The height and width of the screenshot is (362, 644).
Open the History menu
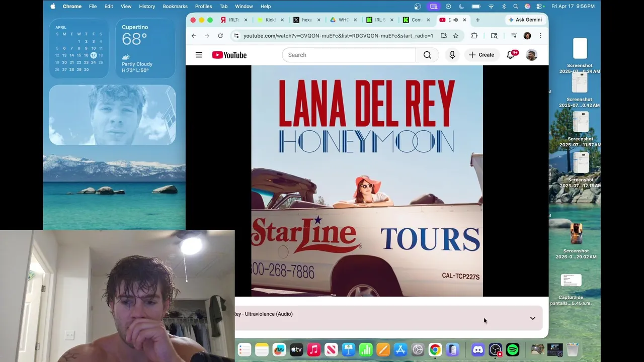(147, 6)
